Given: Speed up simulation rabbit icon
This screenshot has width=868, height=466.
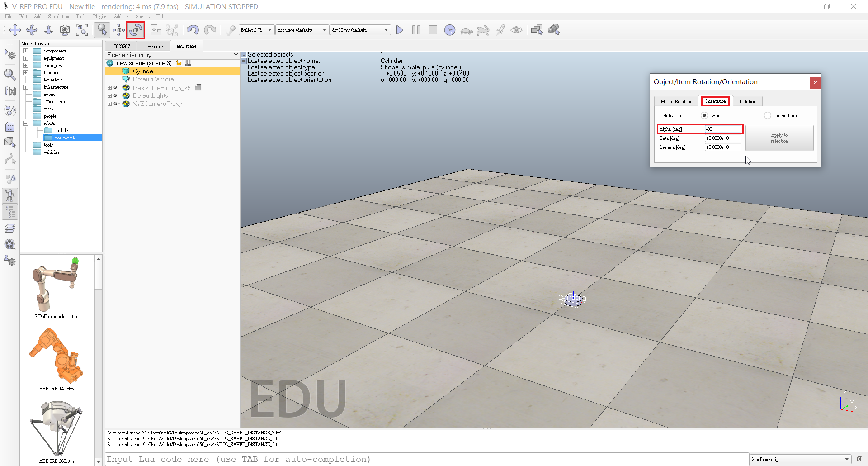Looking at the screenshot, I should [x=483, y=30].
